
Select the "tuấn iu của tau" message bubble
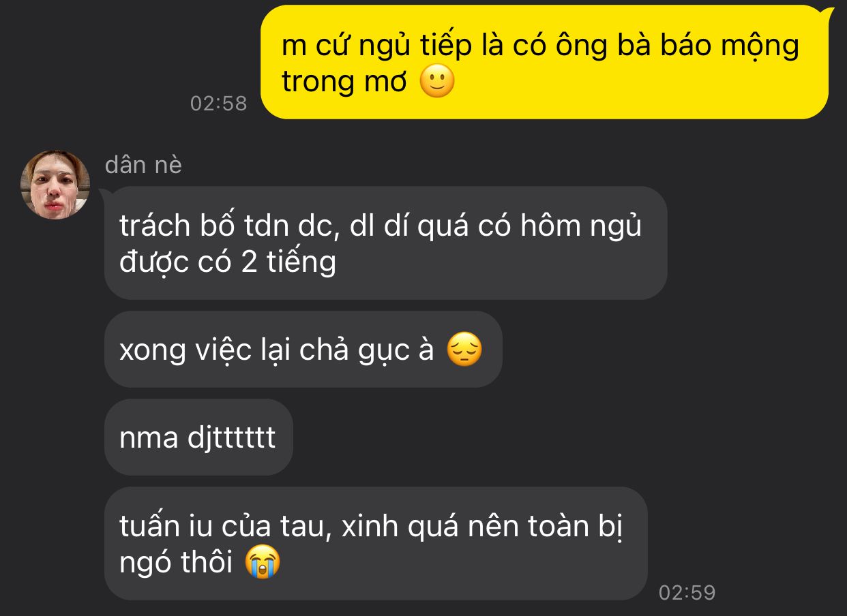point(376,544)
